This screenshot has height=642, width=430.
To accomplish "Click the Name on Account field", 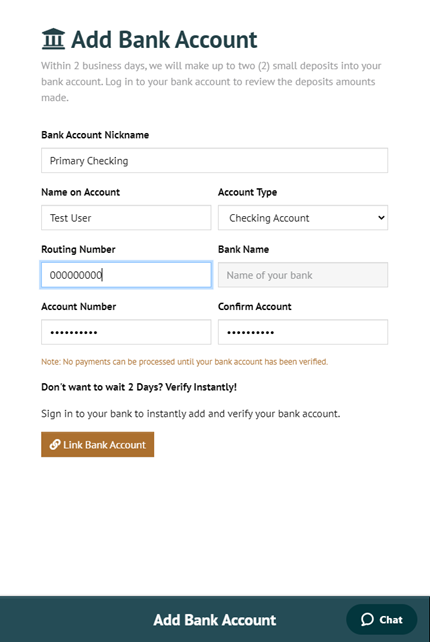I will click(126, 218).
